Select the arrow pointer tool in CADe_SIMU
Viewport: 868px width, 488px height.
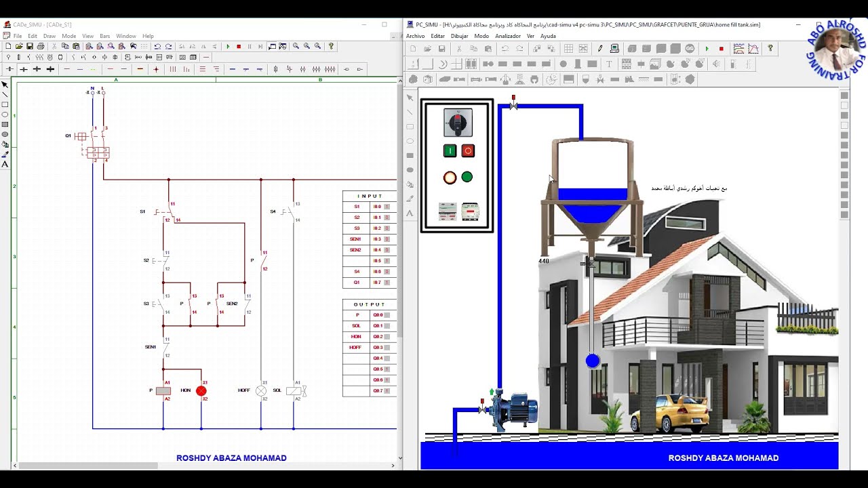pos(5,85)
